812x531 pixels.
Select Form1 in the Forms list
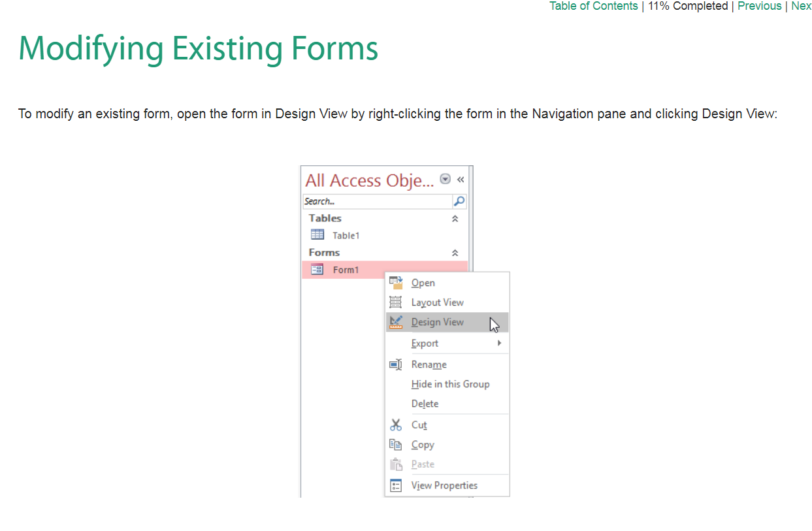click(346, 270)
